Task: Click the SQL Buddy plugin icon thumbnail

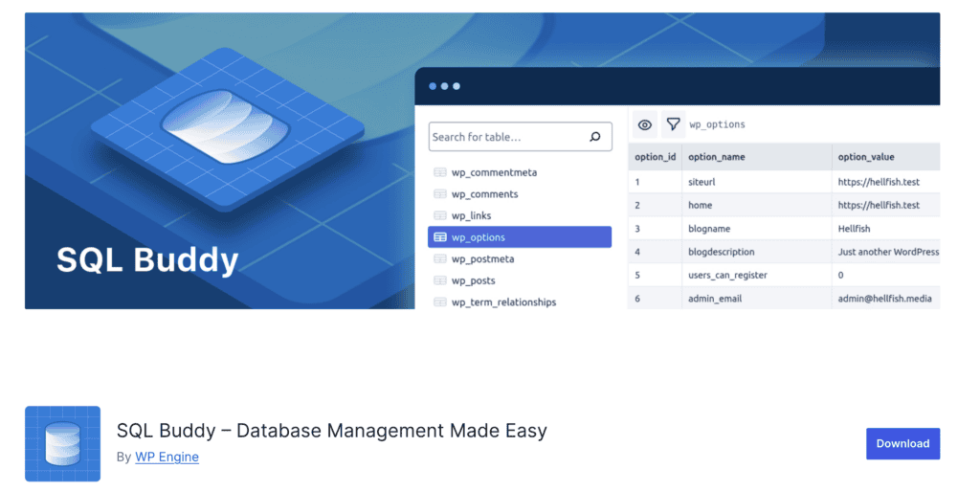Action: [x=62, y=444]
